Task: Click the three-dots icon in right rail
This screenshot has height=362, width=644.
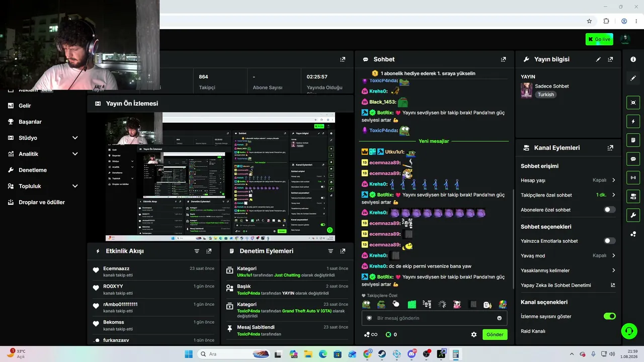Action: (633, 234)
